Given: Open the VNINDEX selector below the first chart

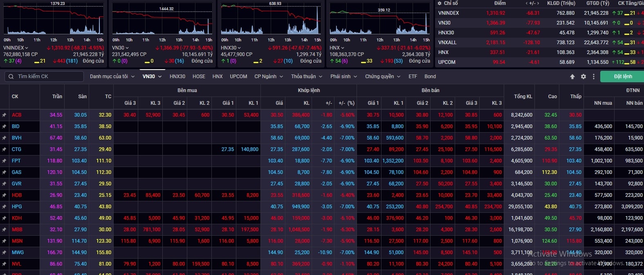Looking at the screenshot, I should [16, 48].
